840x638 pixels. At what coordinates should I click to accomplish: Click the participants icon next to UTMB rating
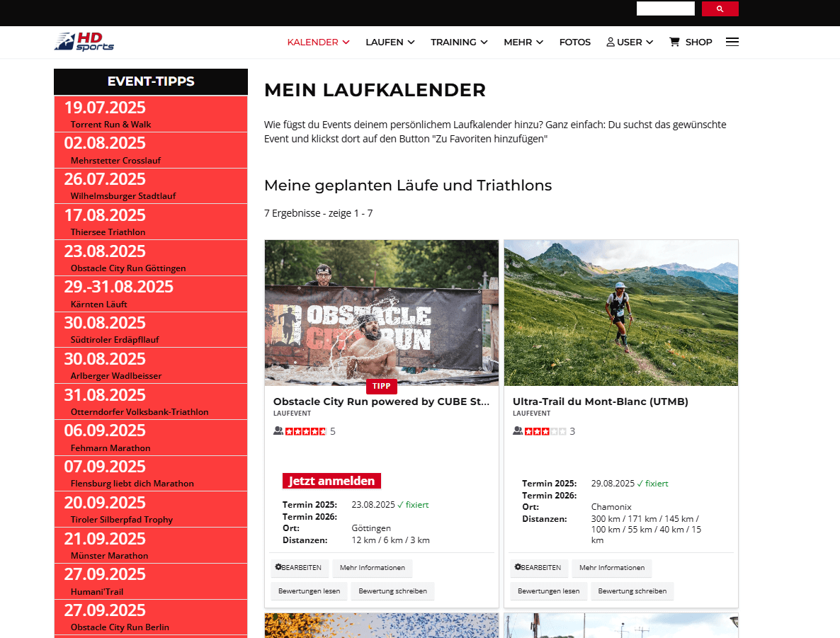tap(518, 431)
